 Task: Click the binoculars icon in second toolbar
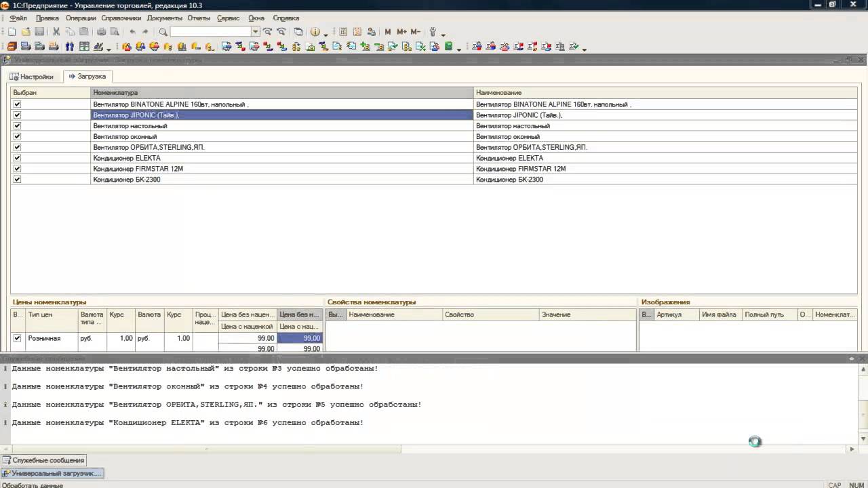pos(70,47)
